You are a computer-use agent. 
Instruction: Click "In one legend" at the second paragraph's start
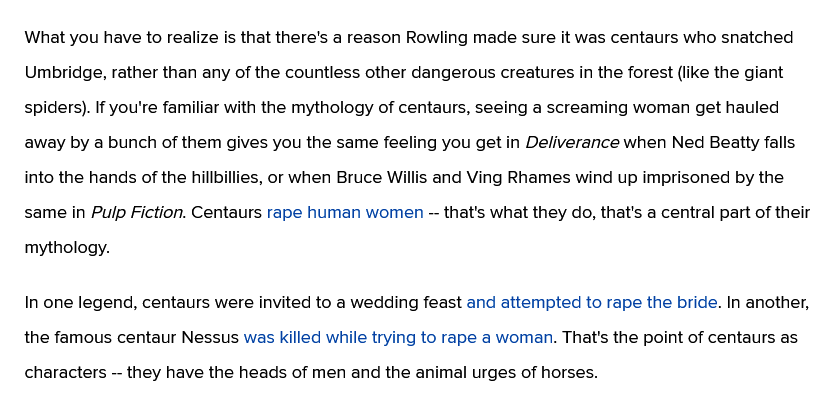(x=81, y=303)
